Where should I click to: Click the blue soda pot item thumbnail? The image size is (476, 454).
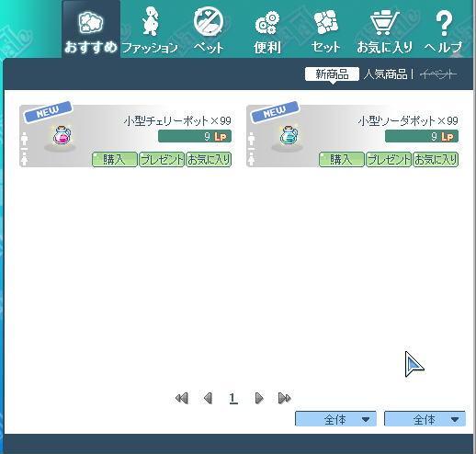point(289,135)
